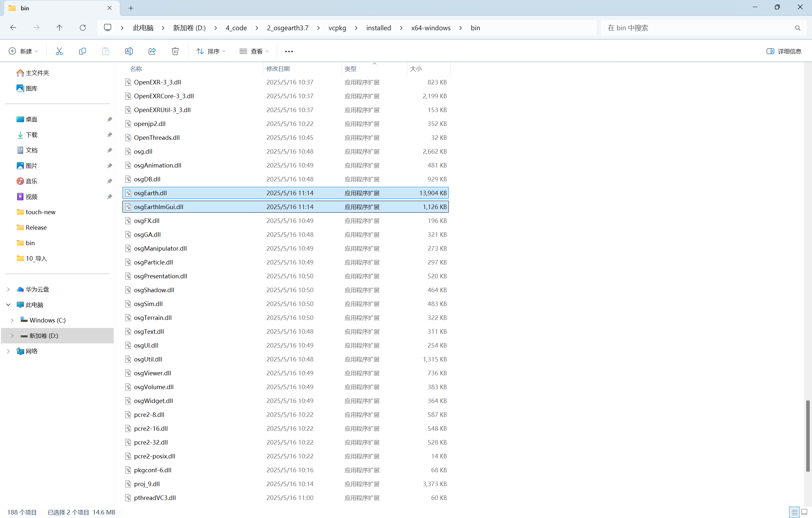812x518 pixels.
Task: Share selected files using the Share icon
Action: click(x=152, y=51)
